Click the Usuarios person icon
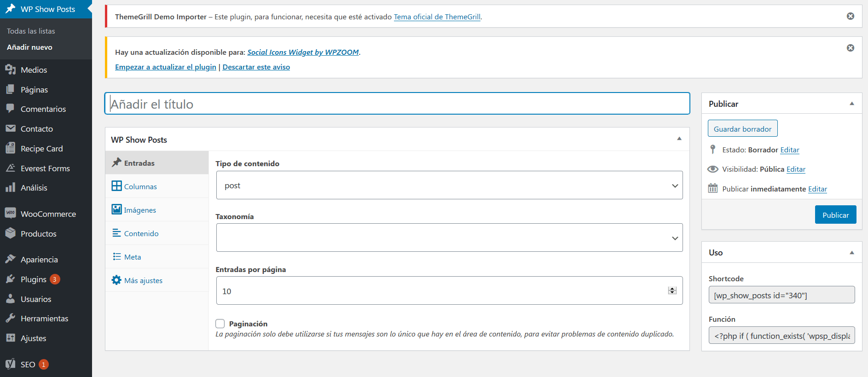868x377 pixels. [10, 299]
